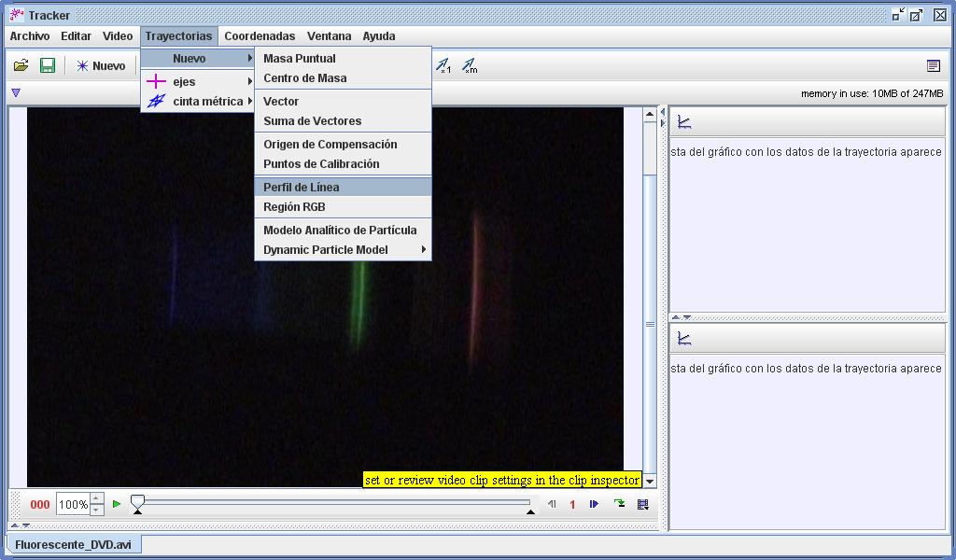Toggle loop playback with the green loop icon
The height and width of the screenshot is (560, 956).
pyautogui.click(x=619, y=504)
